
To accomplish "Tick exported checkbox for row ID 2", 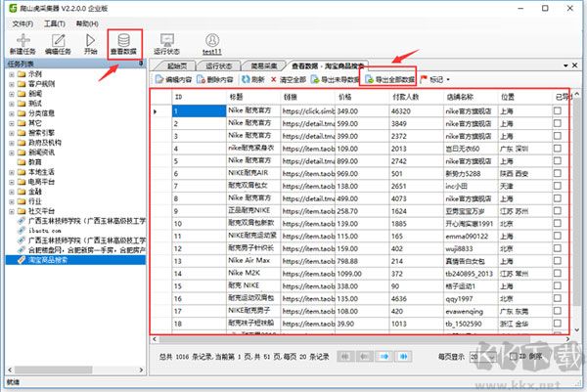I will pyautogui.click(x=558, y=123).
